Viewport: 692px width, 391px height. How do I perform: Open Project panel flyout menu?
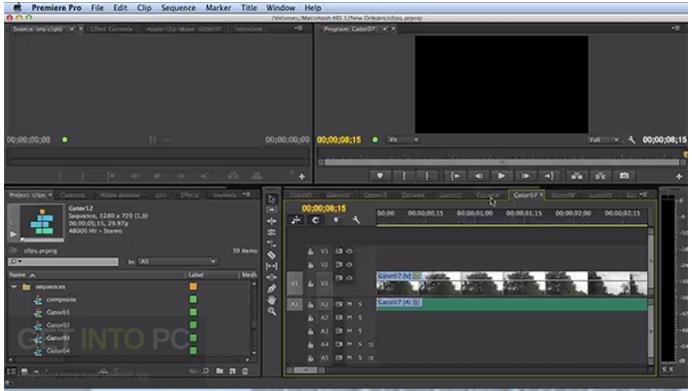click(247, 195)
